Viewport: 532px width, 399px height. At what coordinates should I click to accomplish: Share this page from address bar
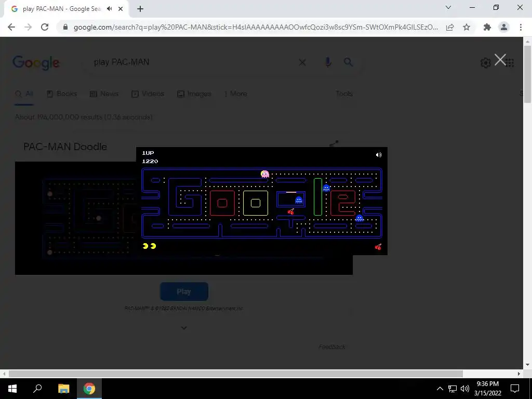tap(450, 27)
